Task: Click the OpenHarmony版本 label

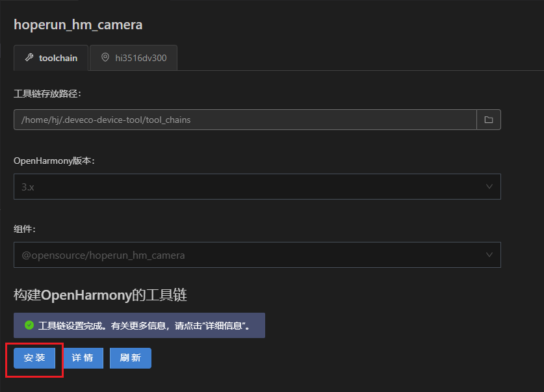Action: (54, 161)
